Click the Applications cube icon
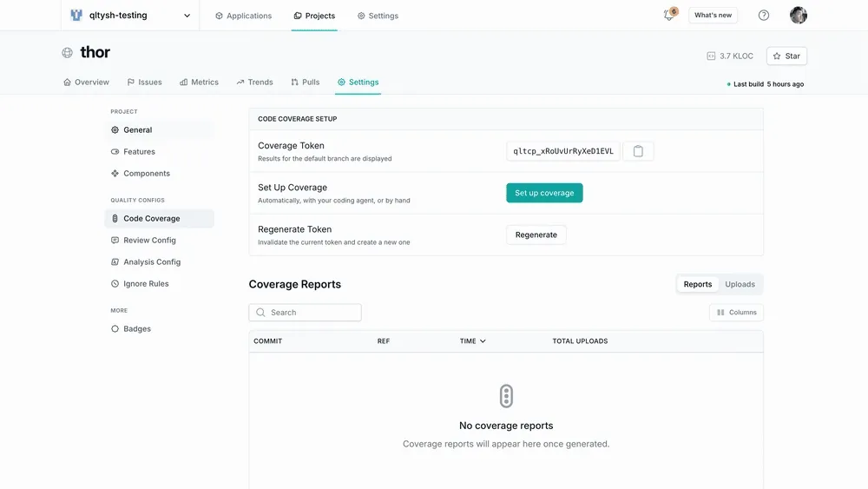 220,16
